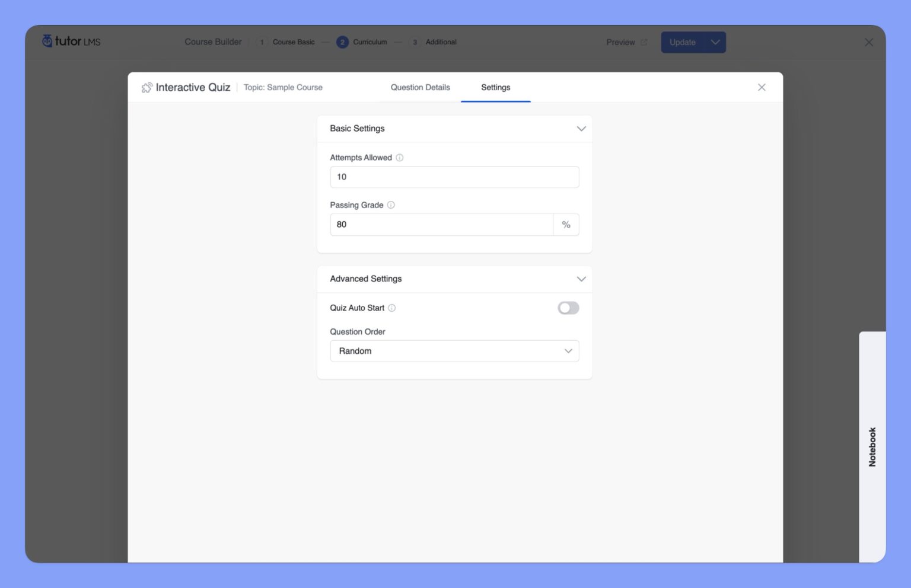Click the Passing Grade input field
This screenshot has height=588, width=911.
pos(441,225)
